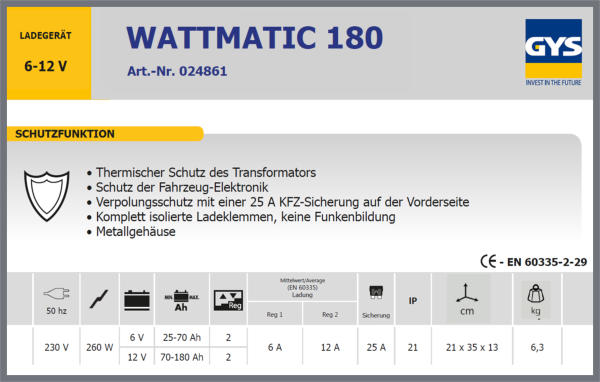Click the lightning bolt power icon
The height and width of the screenshot is (382, 600).
(x=99, y=299)
